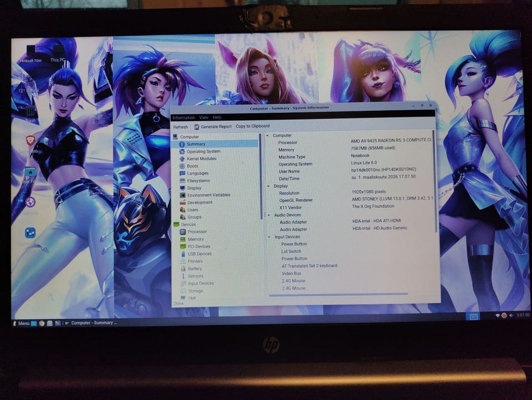
Task: Click the sidebar tree vertical scrollbar
Action: (261, 176)
